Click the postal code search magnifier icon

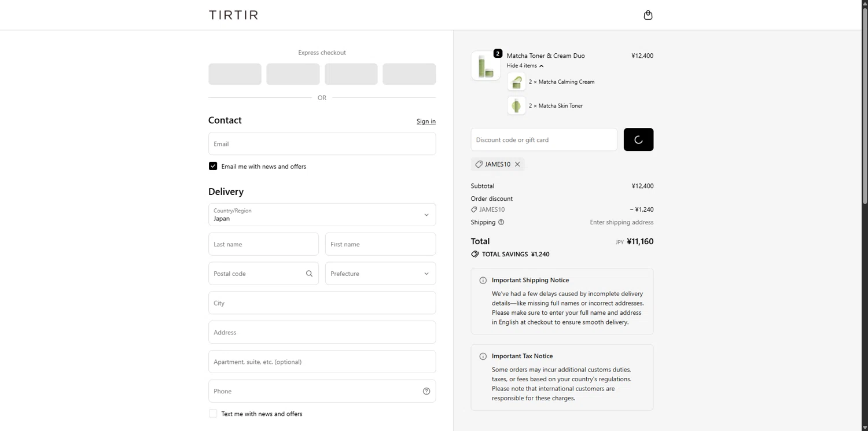pyautogui.click(x=309, y=274)
